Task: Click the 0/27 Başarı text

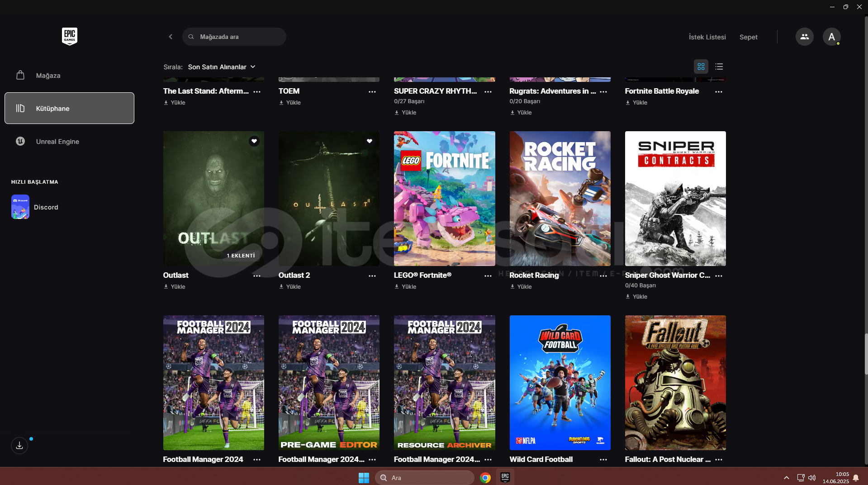Action: tap(409, 101)
